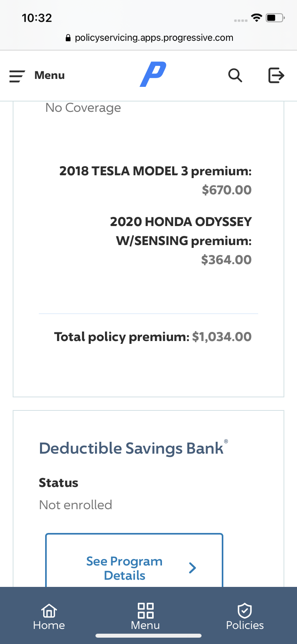The image size is (297, 644).
Task: Click the chevron beside See Program Details
Action: [x=193, y=568]
